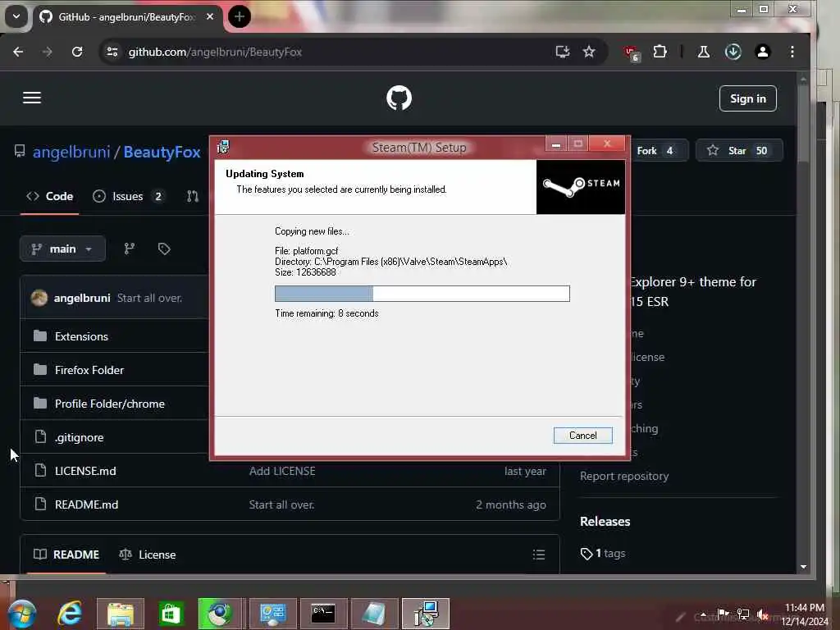Select the GitHub BeautyFox browser tab
Screen dimensions: 840x630
127,17
